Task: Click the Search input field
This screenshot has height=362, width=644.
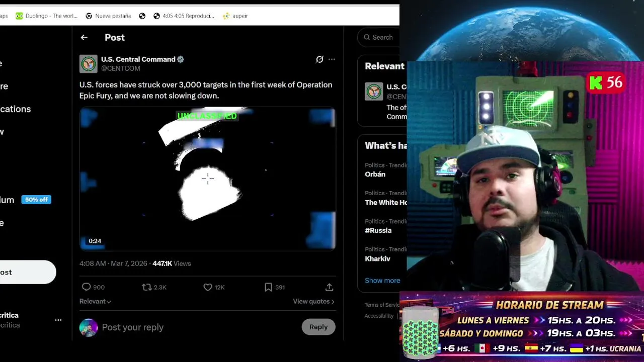Action: pos(379,37)
